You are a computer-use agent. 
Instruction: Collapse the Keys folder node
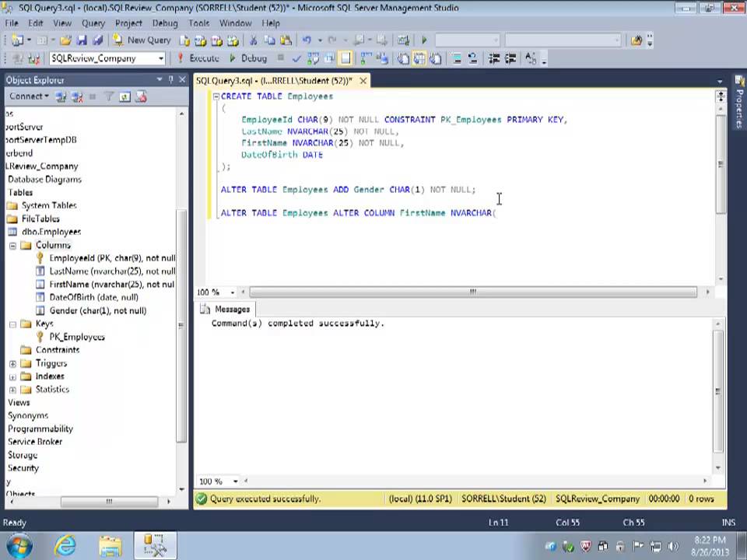click(x=13, y=324)
